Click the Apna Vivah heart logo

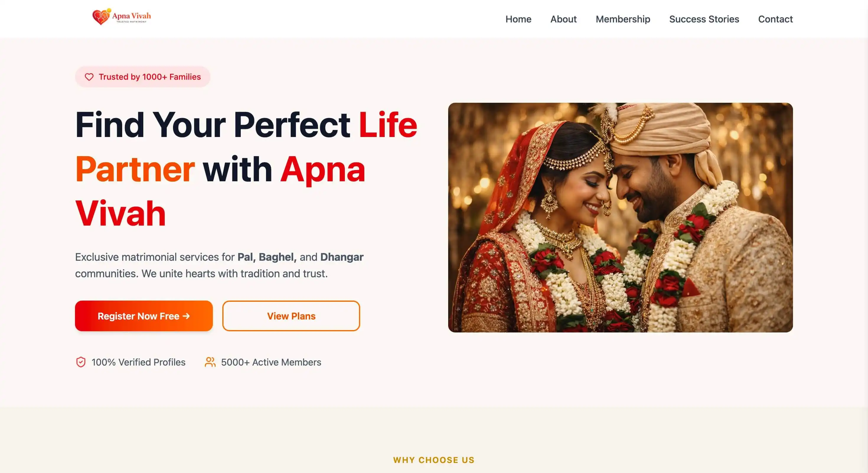click(x=102, y=17)
